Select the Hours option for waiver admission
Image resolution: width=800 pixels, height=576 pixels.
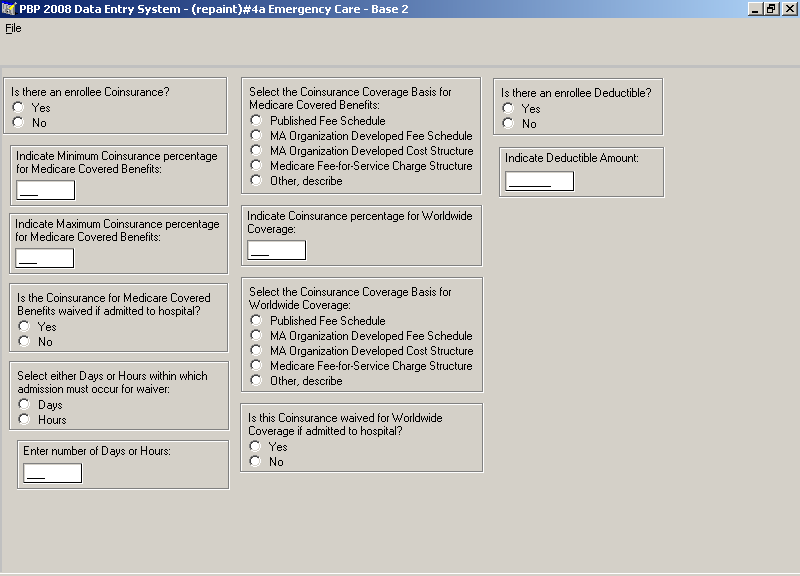(x=24, y=419)
